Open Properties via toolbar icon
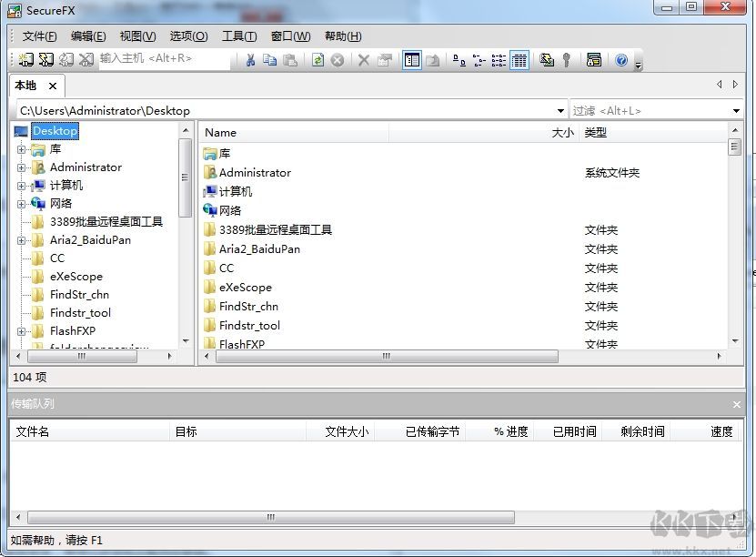 pos(384,60)
